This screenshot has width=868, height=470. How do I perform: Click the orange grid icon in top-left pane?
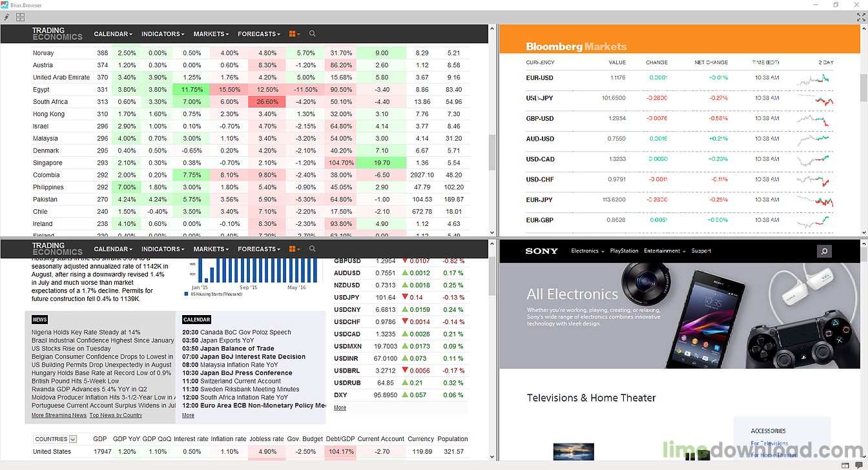294,34
